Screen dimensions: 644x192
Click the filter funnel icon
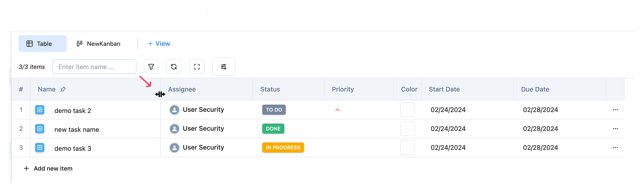(x=151, y=67)
